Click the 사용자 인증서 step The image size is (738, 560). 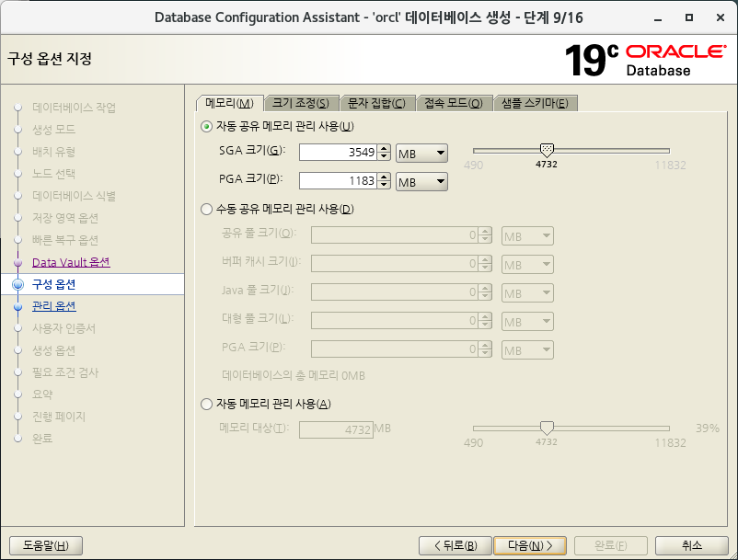point(64,328)
